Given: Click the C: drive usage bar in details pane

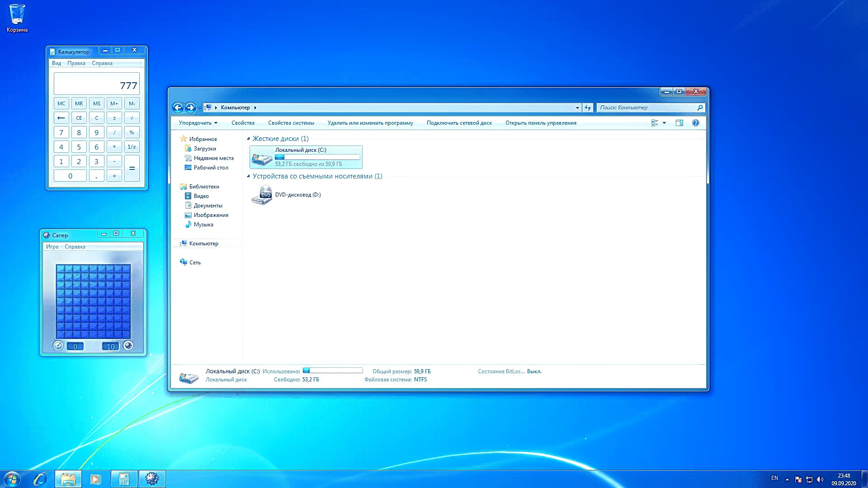Looking at the screenshot, I should coord(333,371).
